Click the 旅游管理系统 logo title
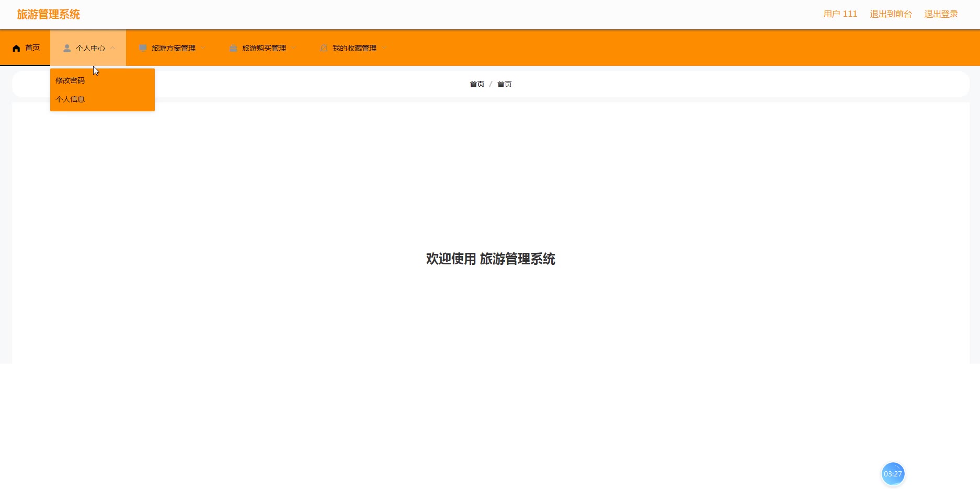980x489 pixels. click(x=49, y=15)
